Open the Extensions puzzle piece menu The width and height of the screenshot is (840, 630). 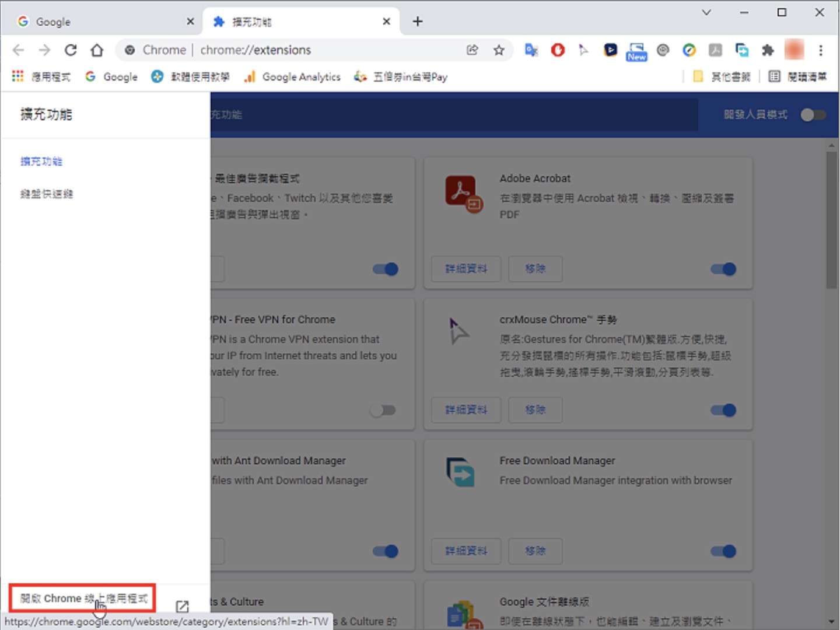click(768, 50)
